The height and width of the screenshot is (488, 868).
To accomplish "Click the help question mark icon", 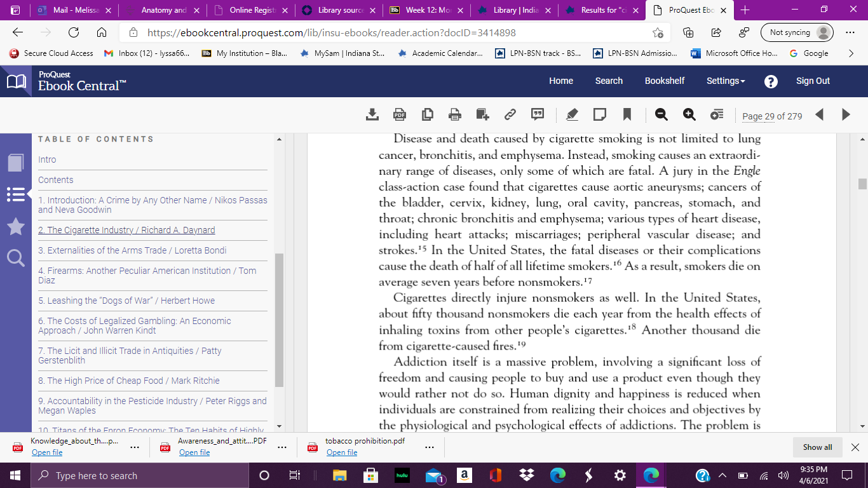I will tap(771, 81).
